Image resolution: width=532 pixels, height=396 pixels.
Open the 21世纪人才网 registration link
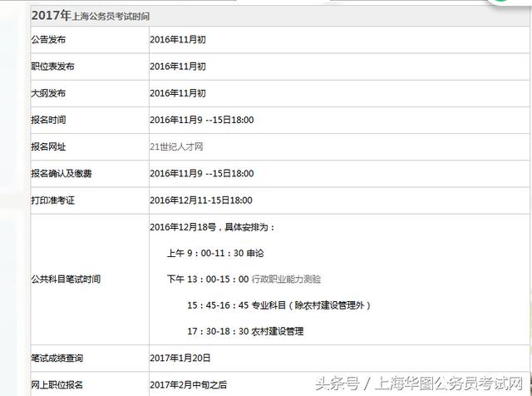[x=176, y=146]
